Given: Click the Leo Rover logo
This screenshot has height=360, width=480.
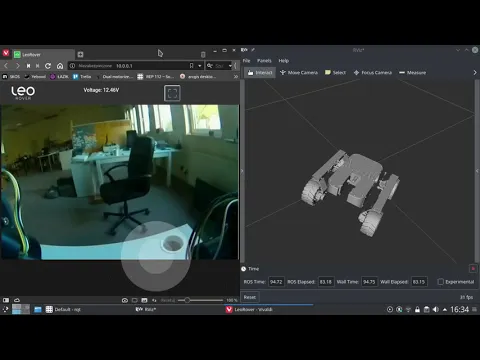Looking at the screenshot, I should [x=23, y=93].
